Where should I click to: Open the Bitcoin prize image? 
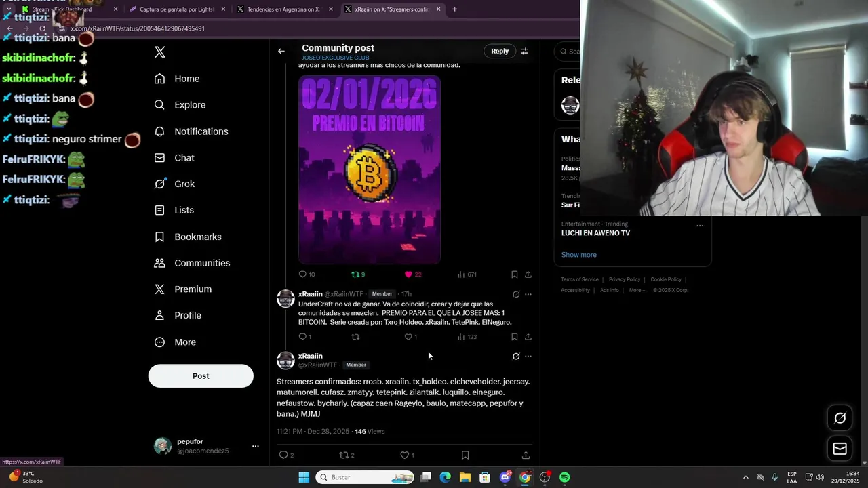[370, 169]
